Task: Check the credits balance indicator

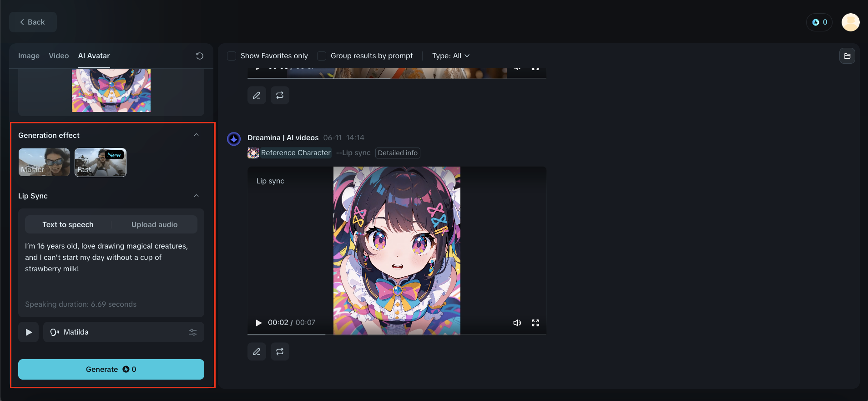Action: [x=819, y=22]
